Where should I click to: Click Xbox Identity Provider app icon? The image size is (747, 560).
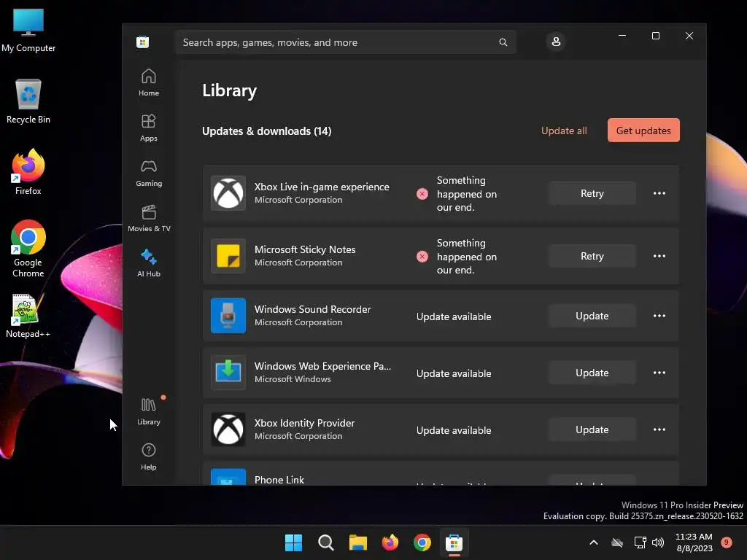pyautogui.click(x=228, y=429)
